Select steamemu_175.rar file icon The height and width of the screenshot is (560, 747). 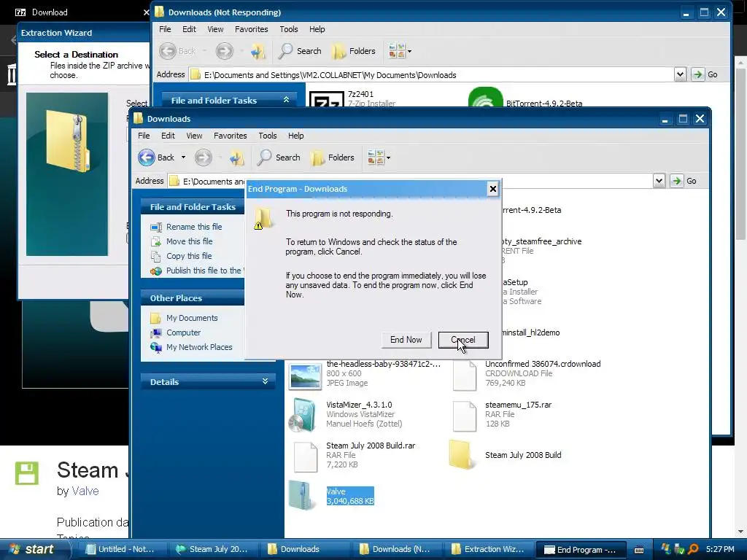pyautogui.click(x=464, y=416)
